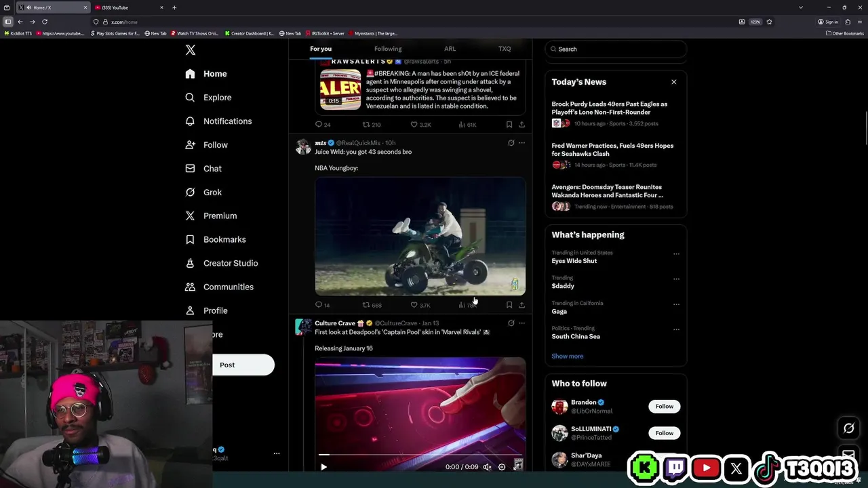868x488 pixels.
Task: Open the browser hamburger menu
Action: pyautogui.click(x=860, y=22)
